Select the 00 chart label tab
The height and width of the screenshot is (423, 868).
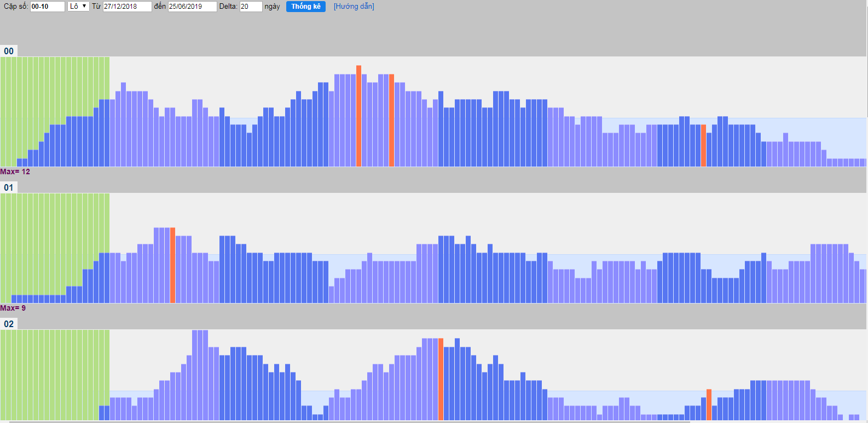tap(9, 51)
